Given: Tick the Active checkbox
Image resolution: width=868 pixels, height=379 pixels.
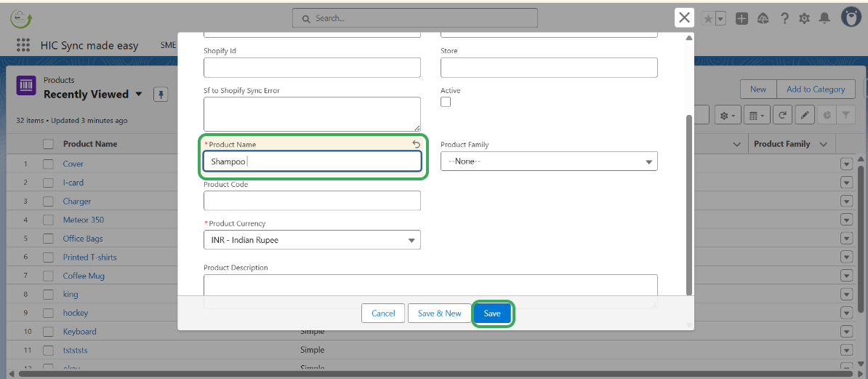Looking at the screenshot, I should [446, 102].
